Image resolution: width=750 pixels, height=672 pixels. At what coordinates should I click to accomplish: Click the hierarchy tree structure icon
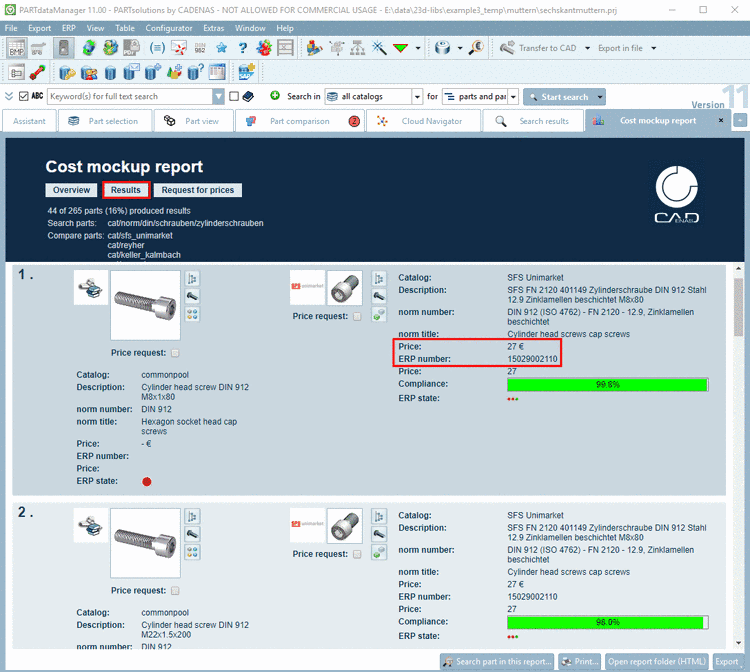click(x=357, y=48)
